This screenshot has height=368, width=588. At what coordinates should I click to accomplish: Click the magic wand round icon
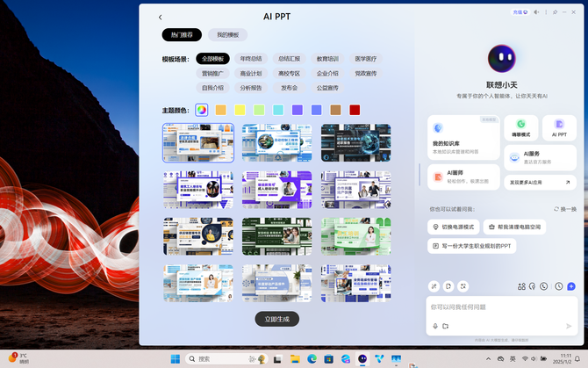(x=434, y=286)
